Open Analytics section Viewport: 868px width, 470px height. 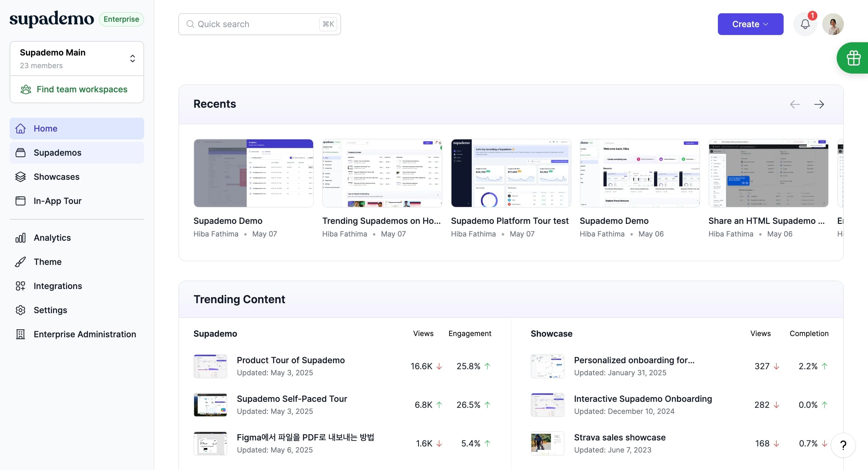click(77, 238)
